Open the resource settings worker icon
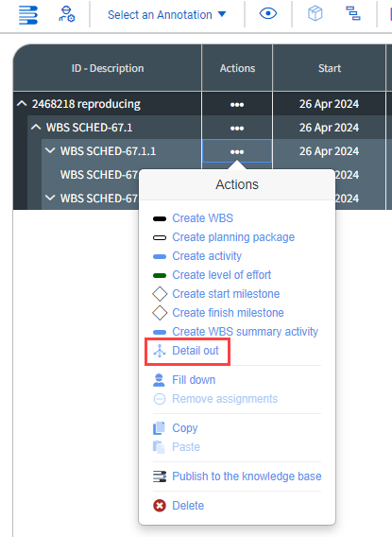 tap(66, 14)
